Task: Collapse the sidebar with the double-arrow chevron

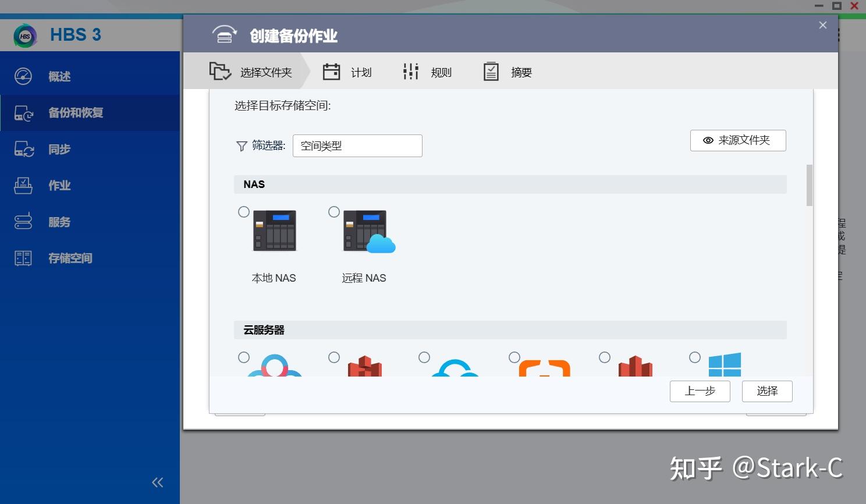Action: pyautogui.click(x=157, y=482)
